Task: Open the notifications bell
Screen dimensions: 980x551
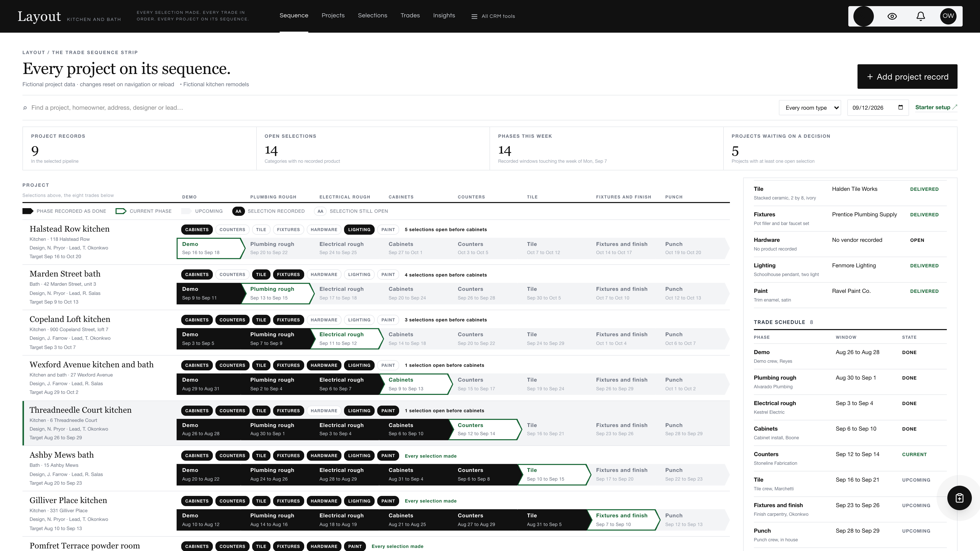Action: pyautogui.click(x=921, y=16)
